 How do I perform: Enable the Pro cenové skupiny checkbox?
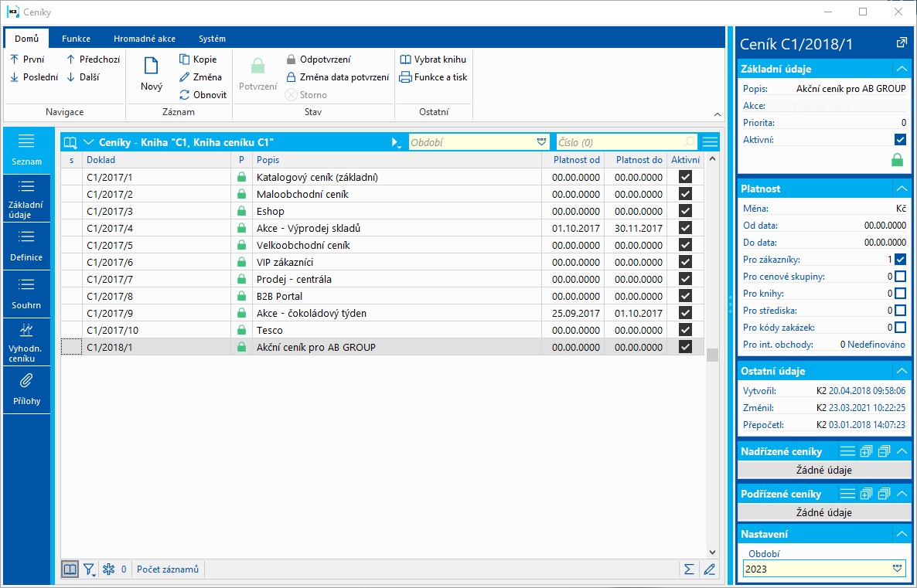pyautogui.click(x=900, y=277)
